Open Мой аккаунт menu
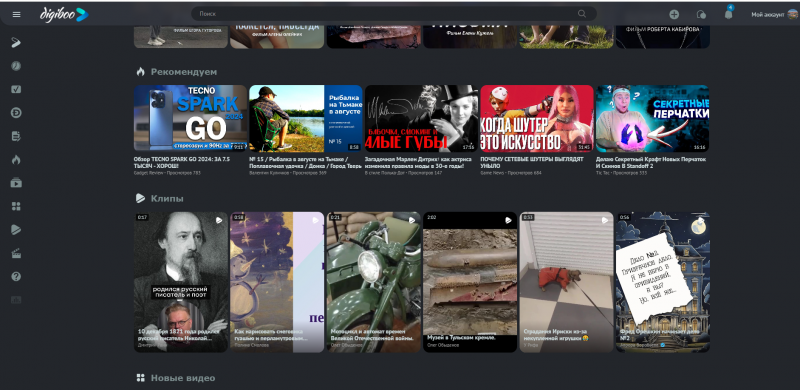The width and height of the screenshot is (800, 390). 767,15
